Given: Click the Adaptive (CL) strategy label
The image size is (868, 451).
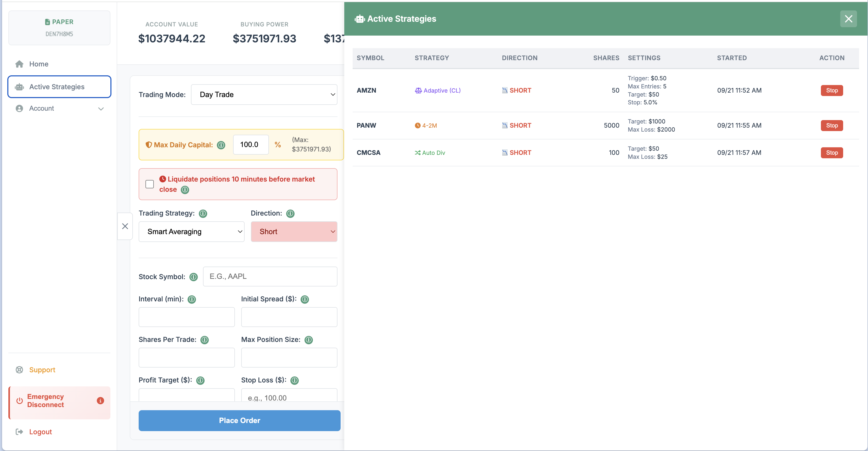Looking at the screenshot, I should pos(438,90).
